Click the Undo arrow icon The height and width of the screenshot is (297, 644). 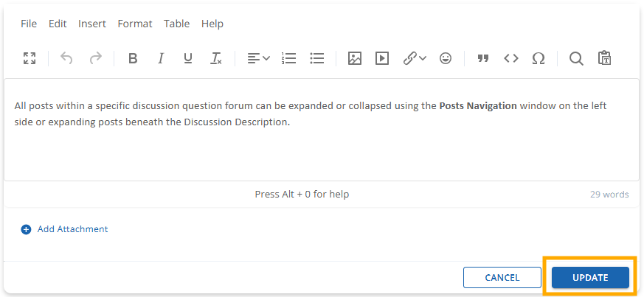(66, 58)
